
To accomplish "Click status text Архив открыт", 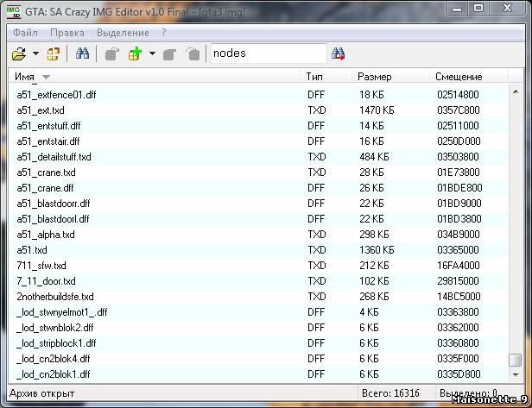I will 41,393.
